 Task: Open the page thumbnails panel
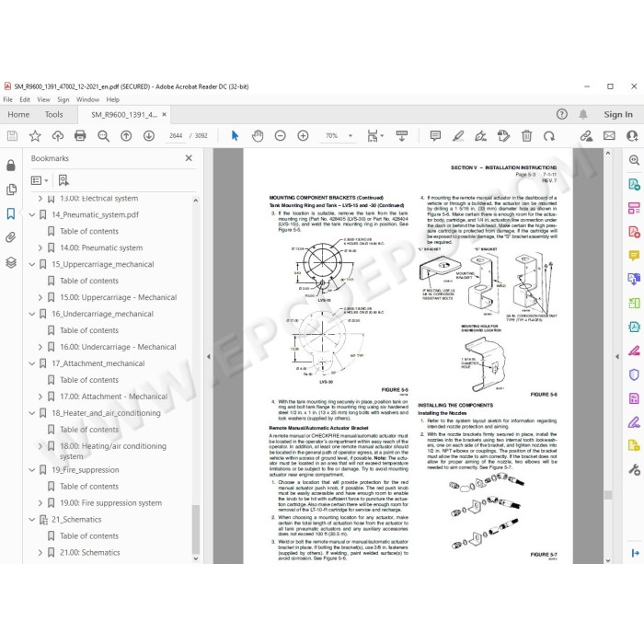[x=11, y=190]
